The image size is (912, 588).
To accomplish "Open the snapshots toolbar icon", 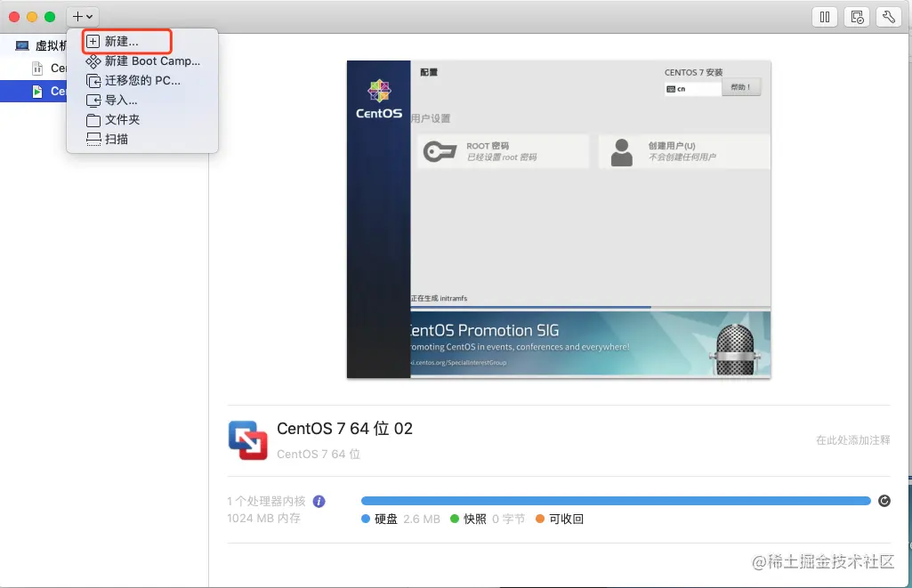I will pyautogui.click(x=857, y=17).
